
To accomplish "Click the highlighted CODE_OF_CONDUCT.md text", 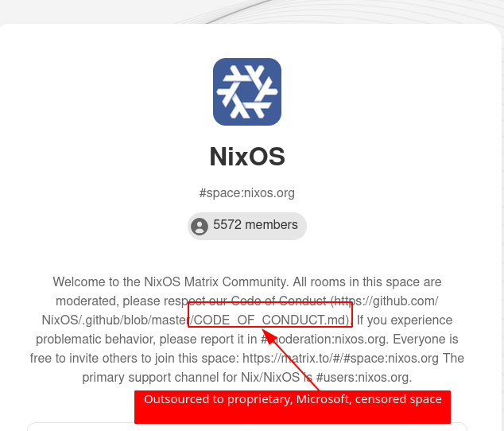I will point(272,320).
